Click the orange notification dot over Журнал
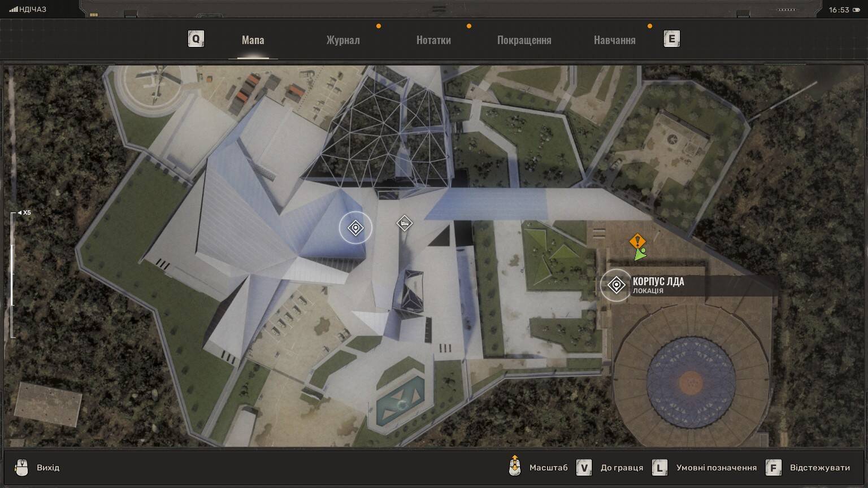 coord(379,26)
